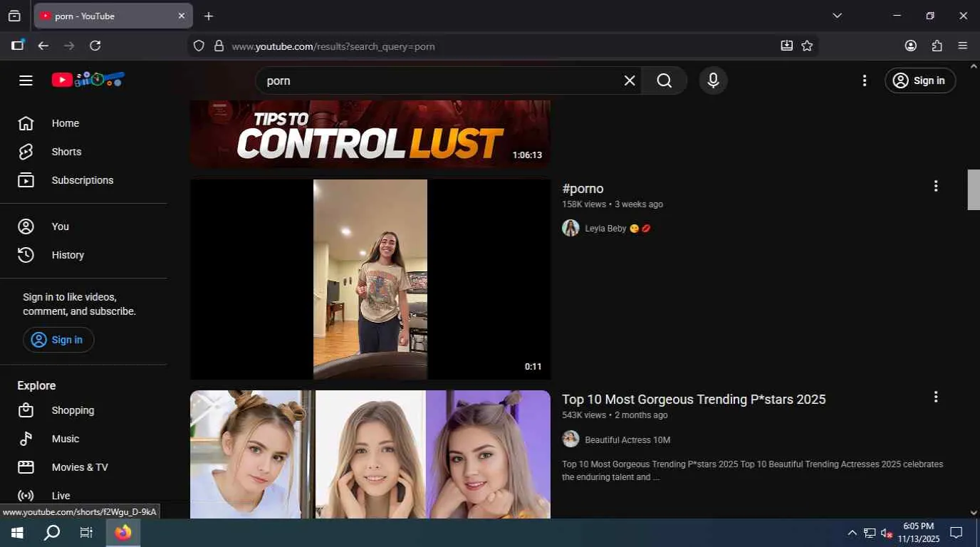Clear the search box with the X icon
The height and width of the screenshot is (547, 980).
630,80
